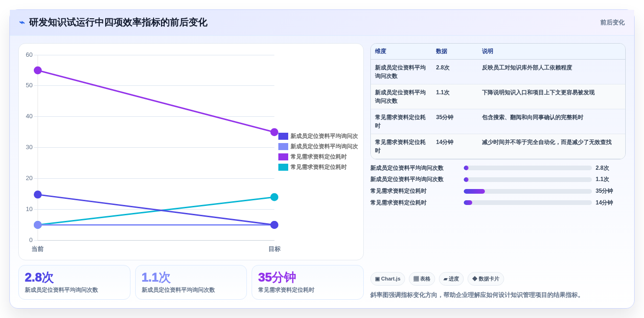
Task: Click the 表格 tag grid icon
Action: 416,279
